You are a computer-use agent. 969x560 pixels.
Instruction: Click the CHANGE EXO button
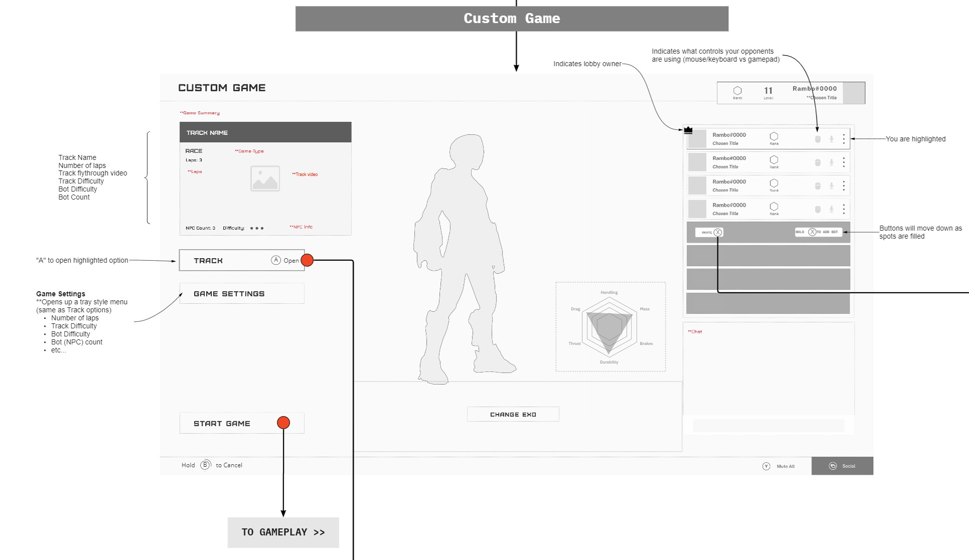click(513, 415)
